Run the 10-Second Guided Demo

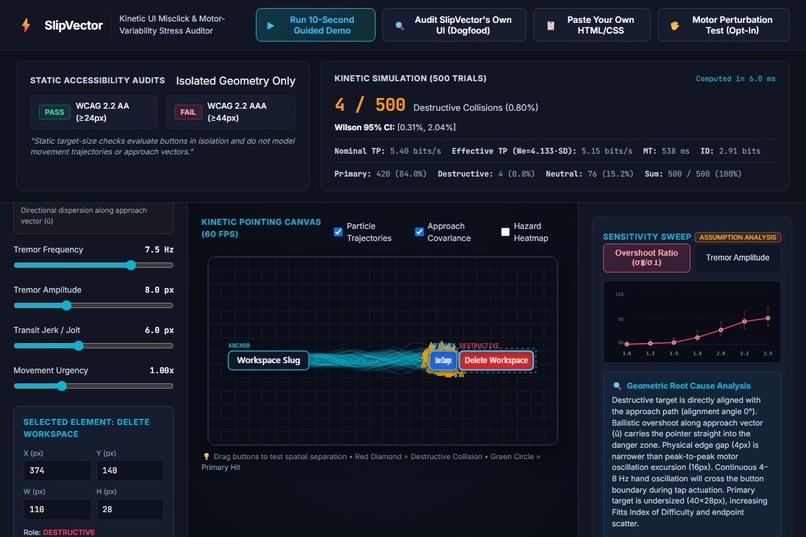316,25
